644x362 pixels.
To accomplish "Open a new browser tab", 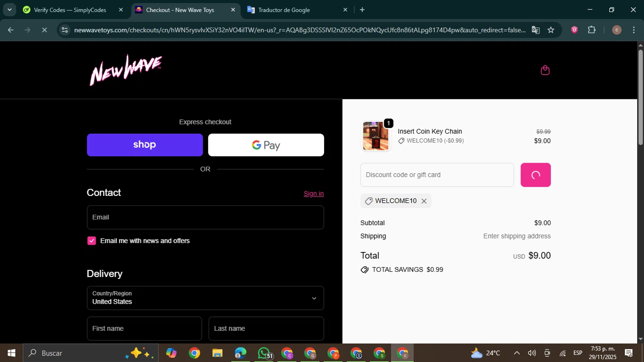I will pyautogui.click(x=362, y=10).
